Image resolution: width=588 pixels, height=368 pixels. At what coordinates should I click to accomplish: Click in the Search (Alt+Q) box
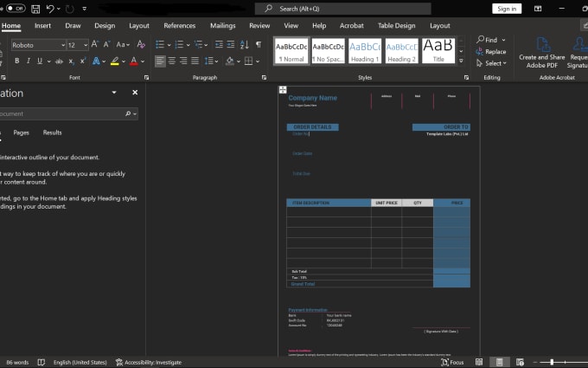point(342,9)
